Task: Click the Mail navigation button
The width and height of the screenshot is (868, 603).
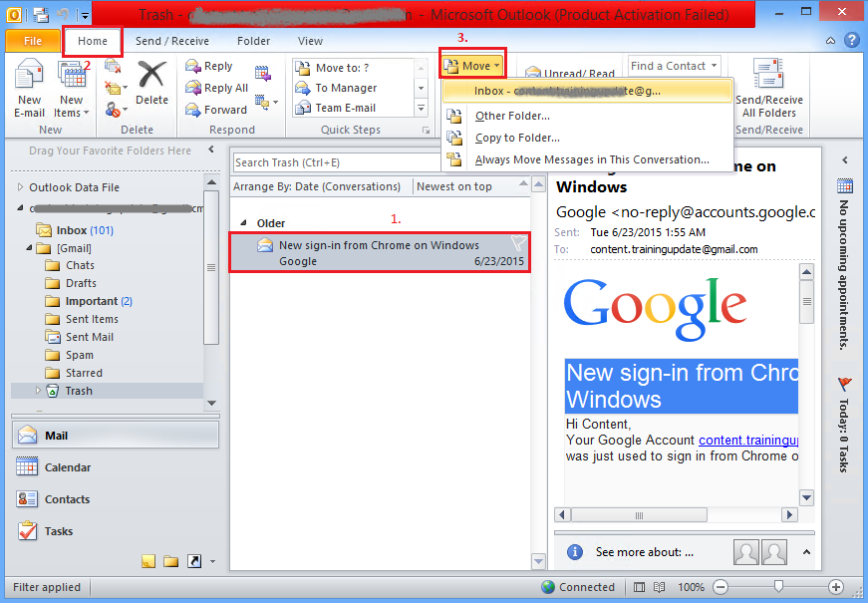Action: pyautogui.click(x=116, y=436)
